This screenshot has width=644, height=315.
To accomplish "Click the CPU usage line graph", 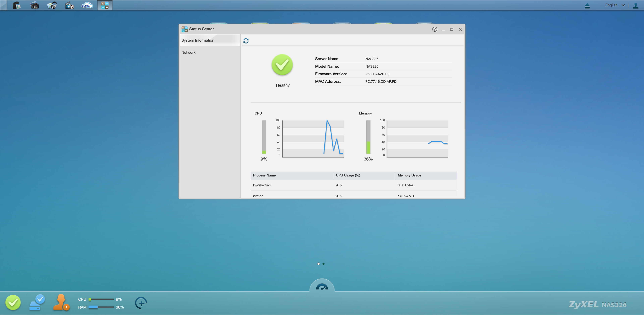I will click(x=313, y=139).
